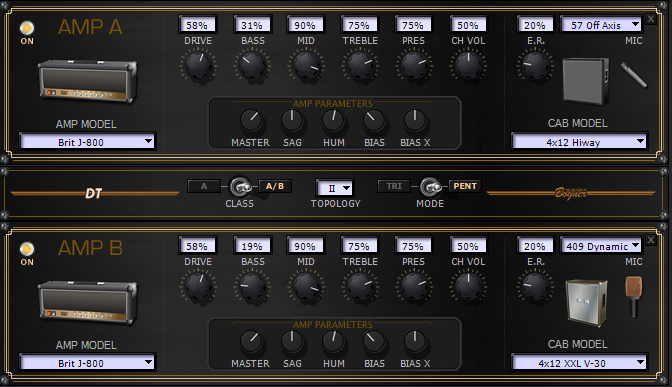
Task: Click the Amp B CH VOL knob
Action: [x=468, y=286]
